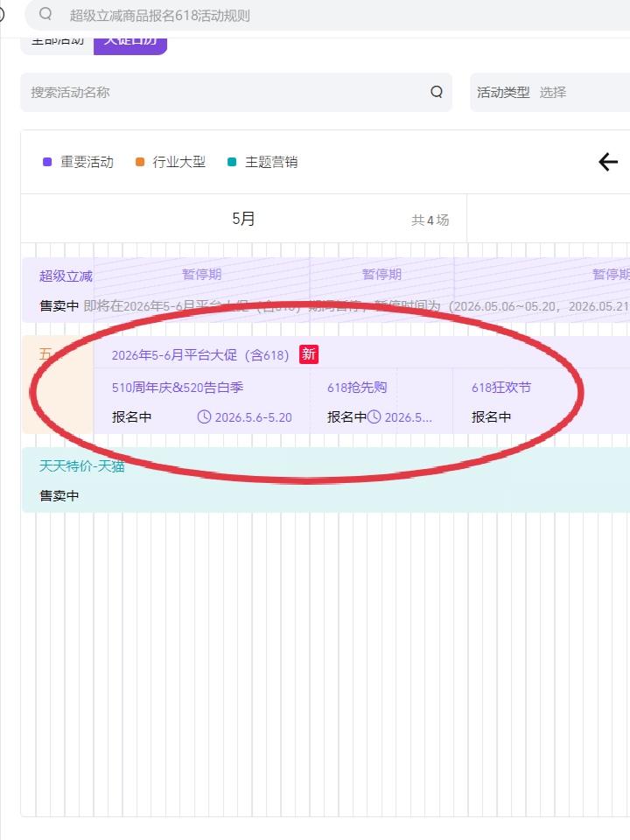Click 售卖中 status in 超级立减 row
This screenshot has width=630, height=840.
59,306
